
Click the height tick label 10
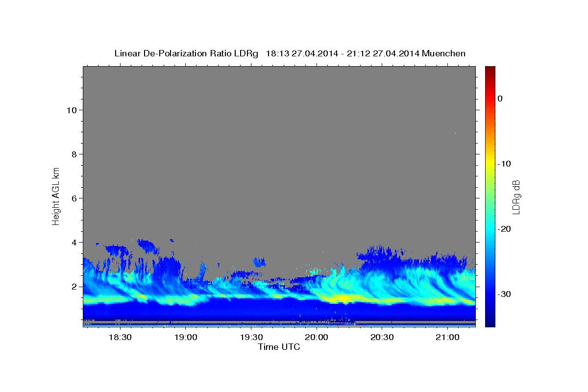tap(72, 110)
